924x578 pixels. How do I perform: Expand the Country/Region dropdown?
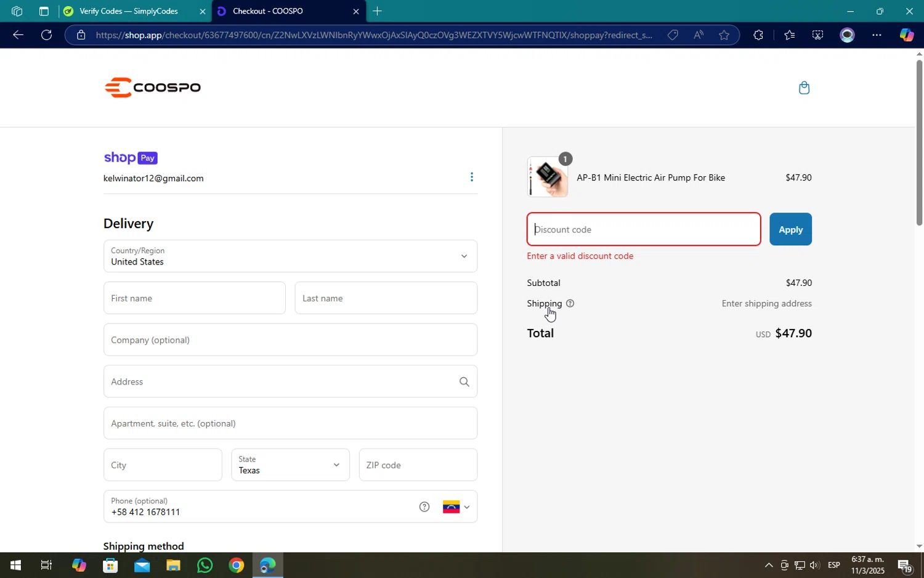click(x=290, y=256)
